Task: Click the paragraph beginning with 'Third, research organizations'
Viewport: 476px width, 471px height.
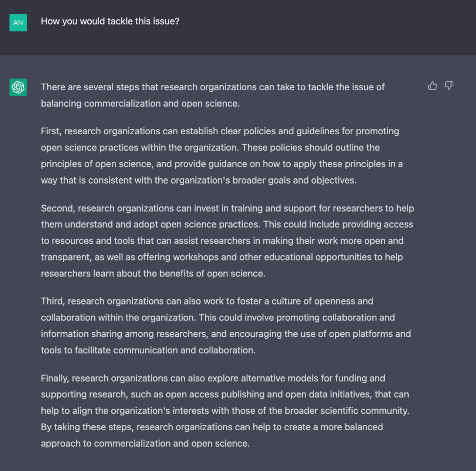Action: coord(226,326)
